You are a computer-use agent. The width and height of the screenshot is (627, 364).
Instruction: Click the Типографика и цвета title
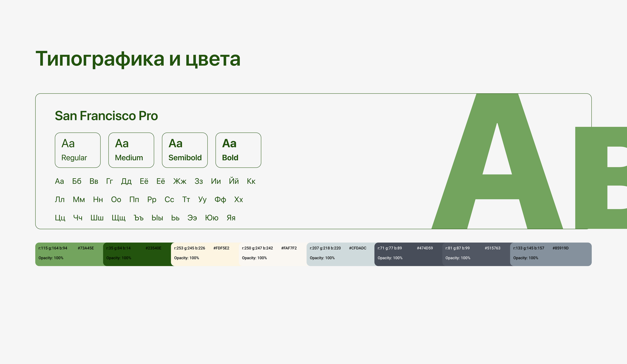click(x=138, y=59)
